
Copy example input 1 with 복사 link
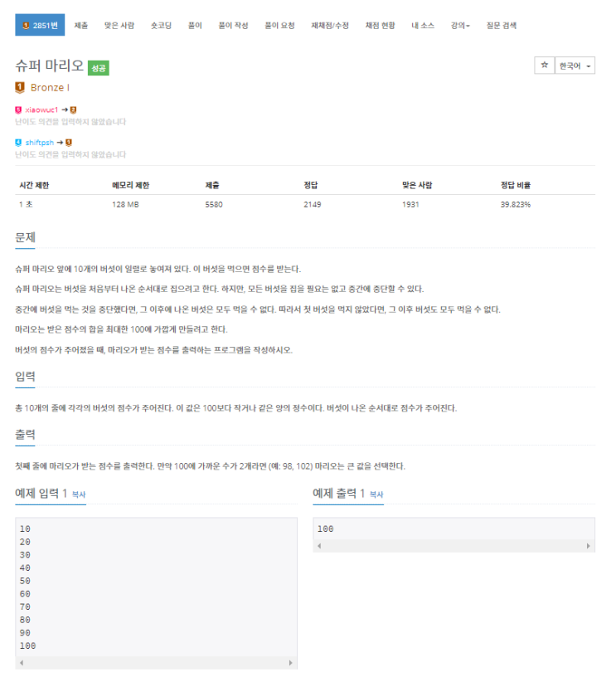tap(79, 494)
